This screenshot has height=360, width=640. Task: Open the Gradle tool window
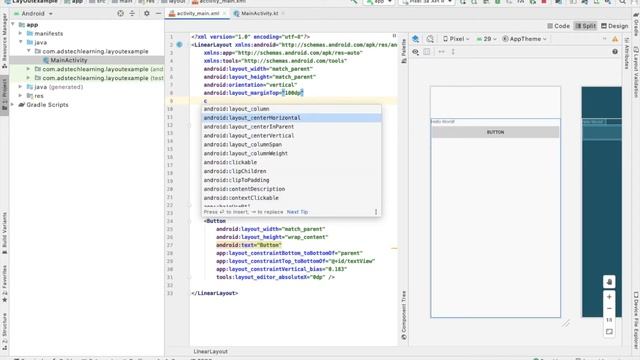(636, 24)
